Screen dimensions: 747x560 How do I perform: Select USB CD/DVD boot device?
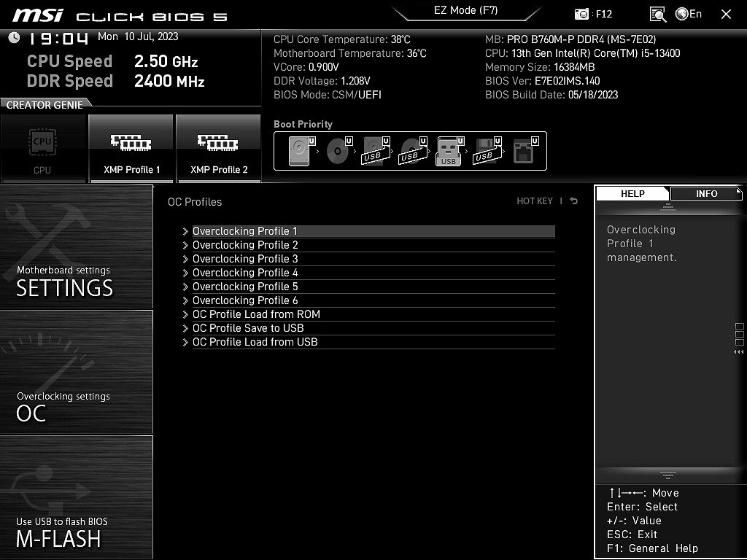click(413, 151)
